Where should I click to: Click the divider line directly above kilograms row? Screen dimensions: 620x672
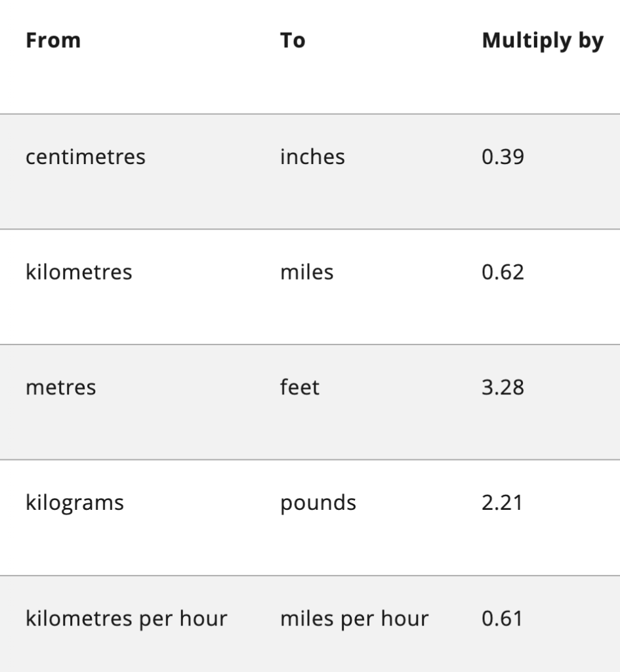click(310, 460)
